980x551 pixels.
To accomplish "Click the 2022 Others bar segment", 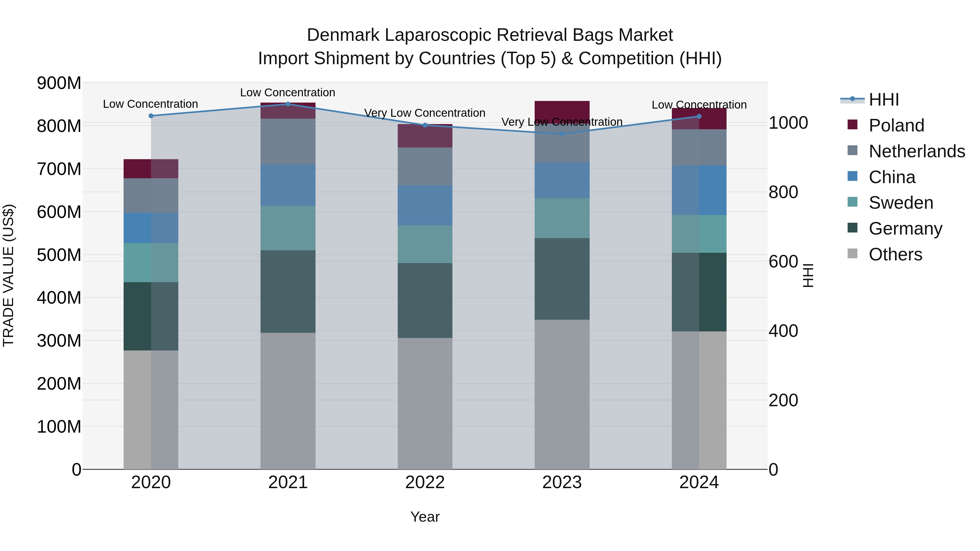I will point(425,404).
